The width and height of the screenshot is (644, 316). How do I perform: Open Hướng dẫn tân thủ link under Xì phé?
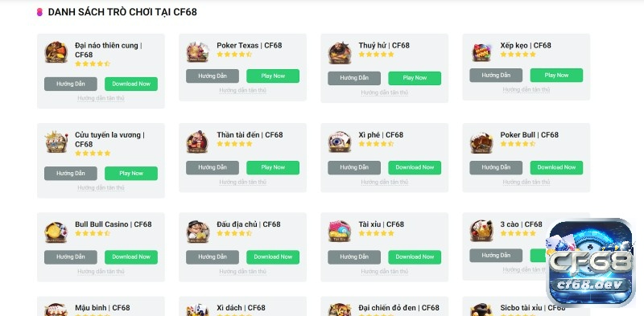385,182
